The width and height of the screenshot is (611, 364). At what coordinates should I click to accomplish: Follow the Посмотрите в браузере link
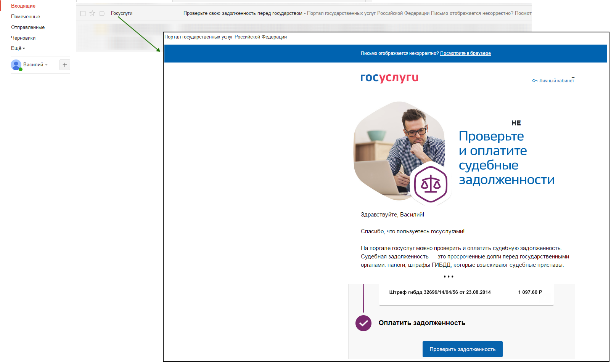[x=465, y=53]
